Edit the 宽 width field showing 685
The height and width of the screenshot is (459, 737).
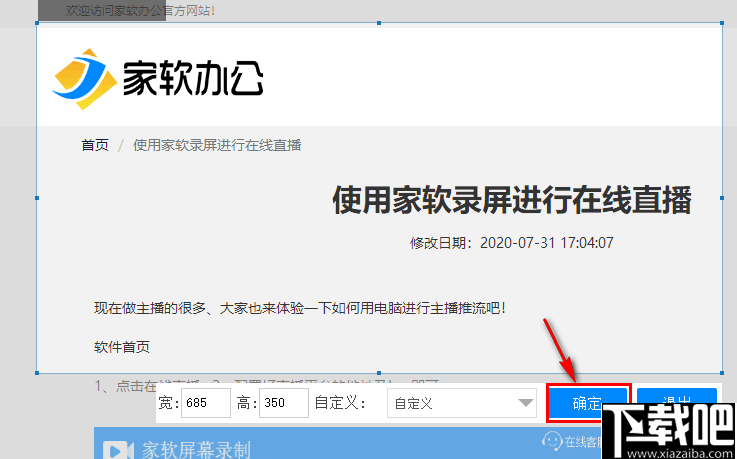pos(206,403)
